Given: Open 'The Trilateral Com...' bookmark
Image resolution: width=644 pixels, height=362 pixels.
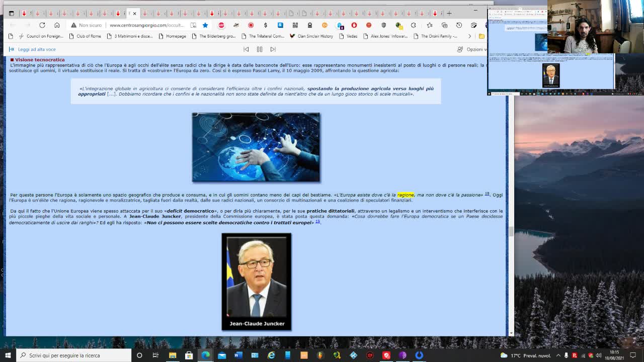Looking at the screenshot, I should [263, 36].
